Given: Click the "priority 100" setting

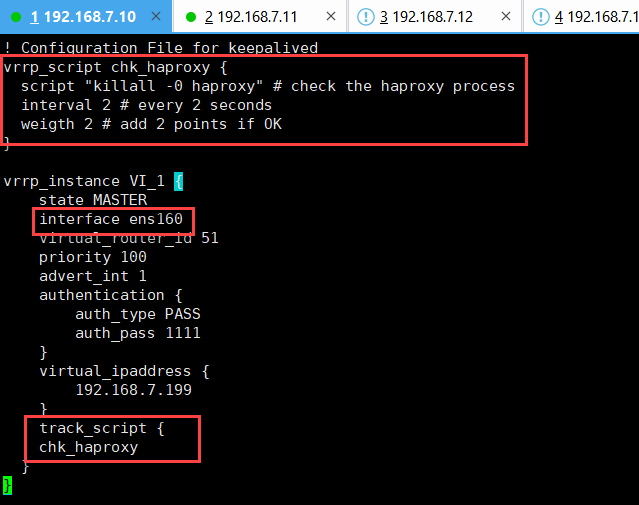Looking at the screenshot, I should [89, 257].
